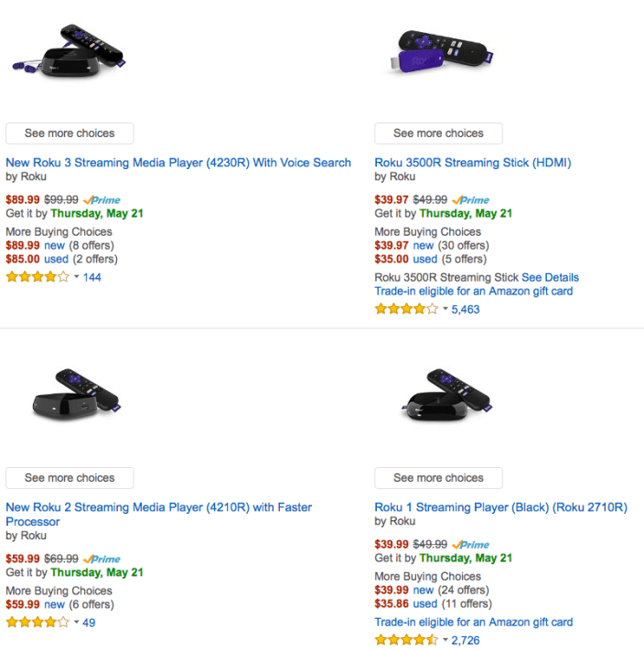Open New Roku 3 Streaming Media Player title
644x650 pixels.
(178, 163)
